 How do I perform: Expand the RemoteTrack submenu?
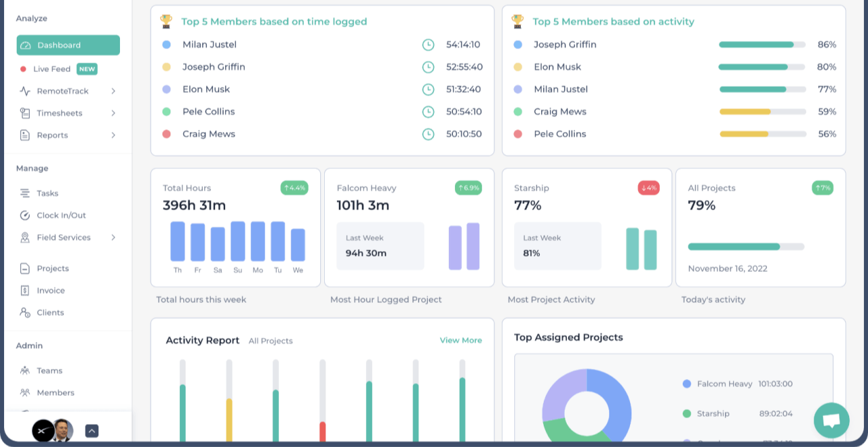point(113,91)
